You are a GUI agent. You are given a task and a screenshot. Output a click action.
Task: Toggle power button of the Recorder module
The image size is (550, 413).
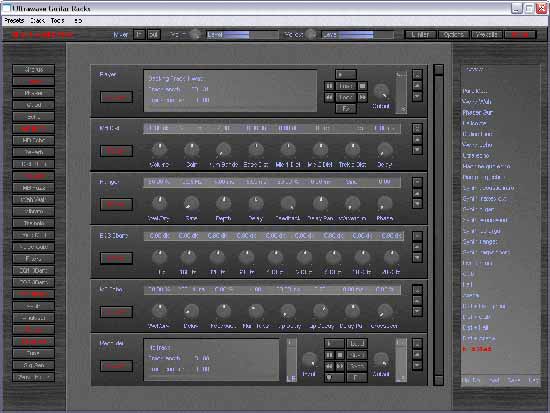click(116, 366)
